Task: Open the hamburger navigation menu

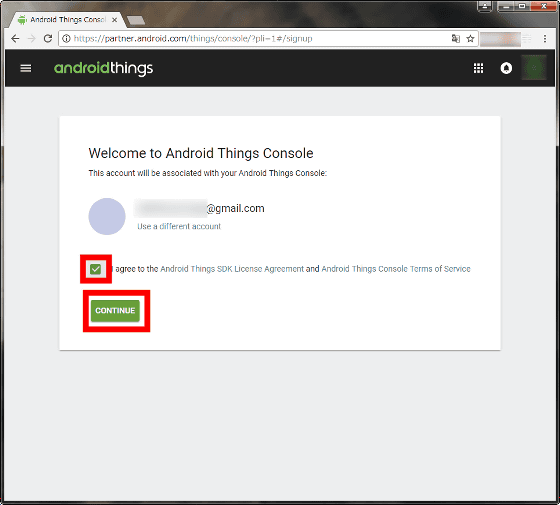Action: click(26, 68)
